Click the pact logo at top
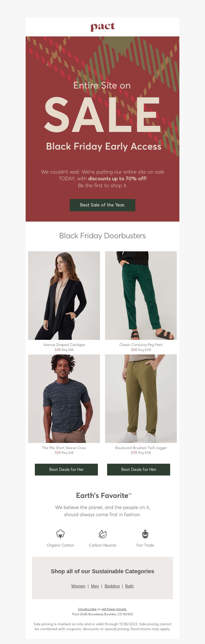Viewport: 205px width, 644px height. pos(102,27)
